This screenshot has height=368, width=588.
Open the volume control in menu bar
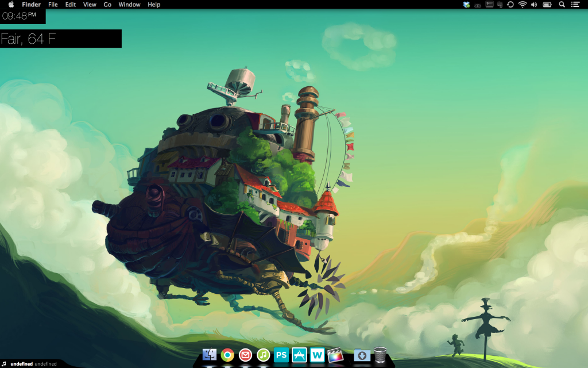[534, 5]
